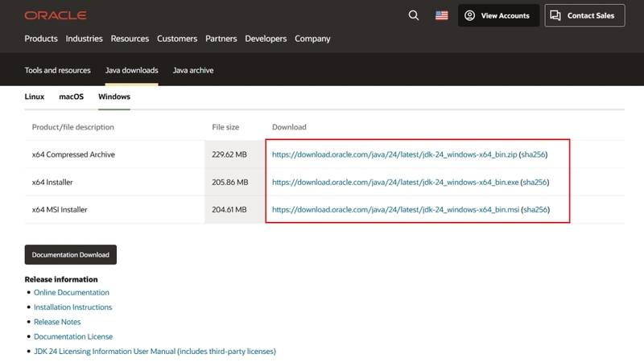Screen dimensions: 644x362
Task: Download the jdk-24 windows-x64 exe installer
Action: (395, 183)
